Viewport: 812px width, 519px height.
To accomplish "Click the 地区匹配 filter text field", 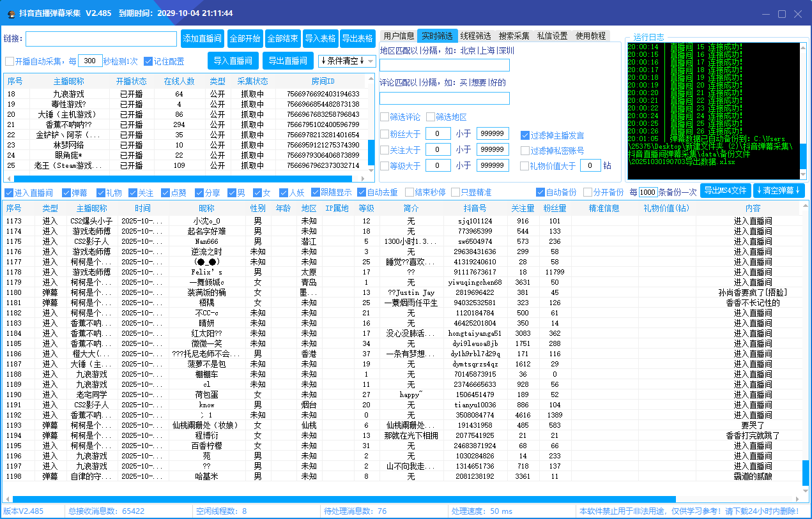I will coord(444,65).
